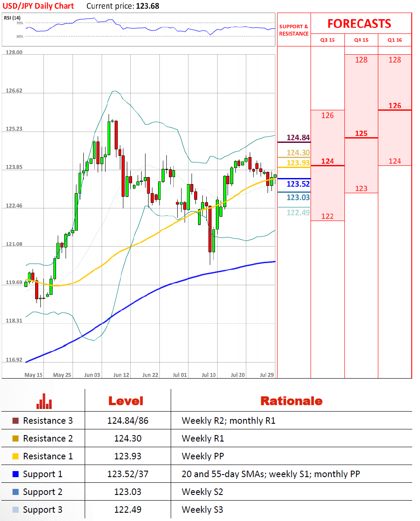The width and height of the screenshot is (420, 521).
Task: Click the '128' value in Q4 15 column
Action: tap(361, 60)
